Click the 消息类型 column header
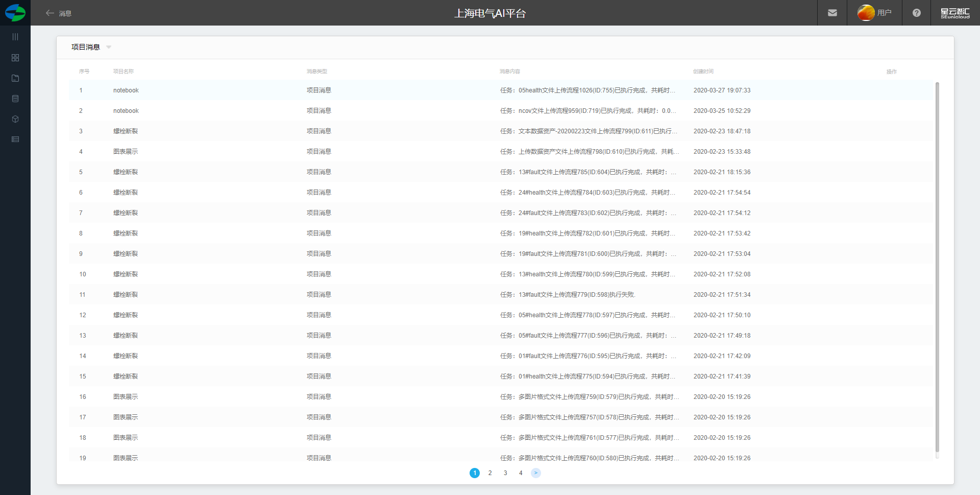 click(317, 72)
